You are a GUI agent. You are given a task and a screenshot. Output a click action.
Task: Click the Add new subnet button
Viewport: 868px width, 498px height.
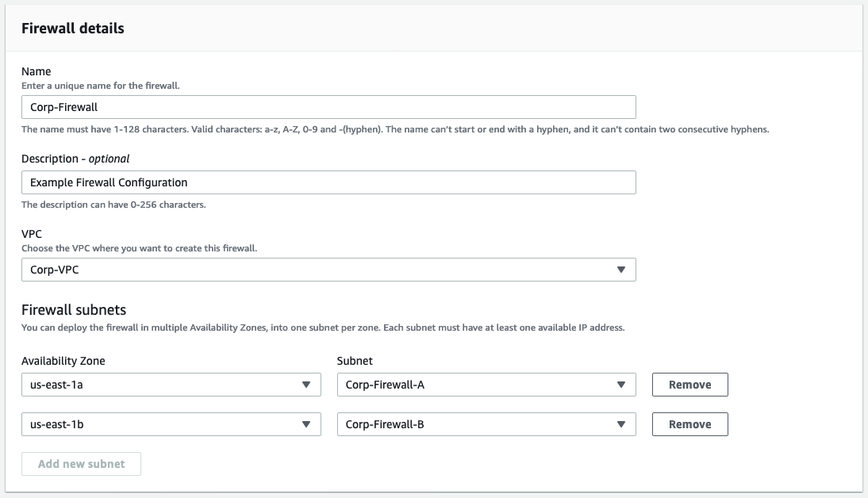coord(81,464)
